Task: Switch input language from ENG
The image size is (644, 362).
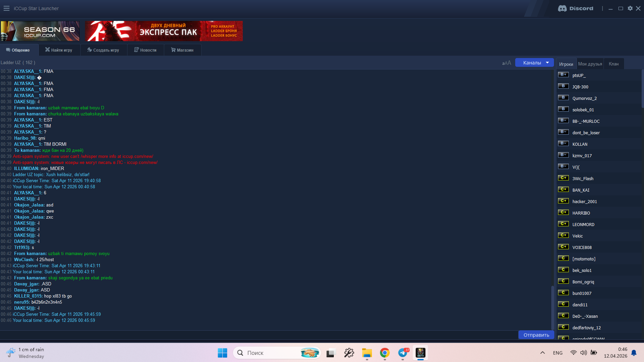Action: pyautogui.click(x=558, y=353)
